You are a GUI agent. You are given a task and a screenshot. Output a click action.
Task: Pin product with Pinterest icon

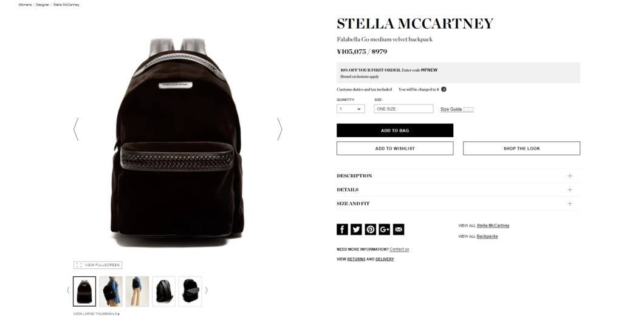[370, 230]
